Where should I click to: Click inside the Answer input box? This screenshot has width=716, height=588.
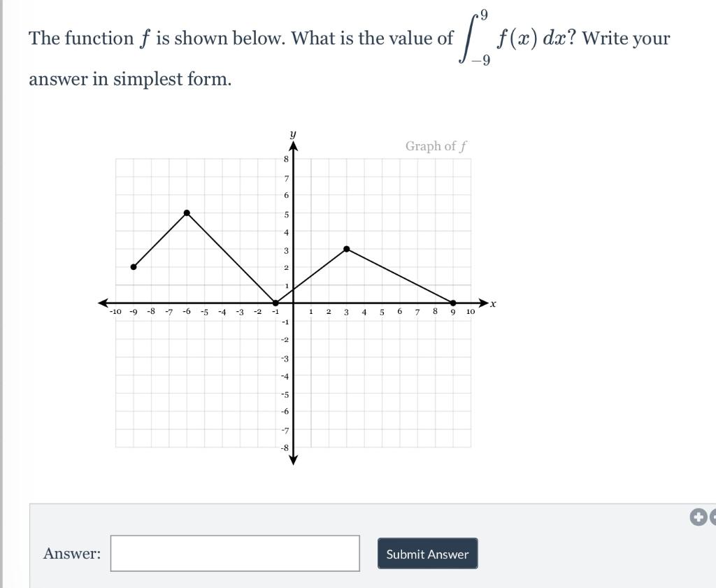coord(234,552)
